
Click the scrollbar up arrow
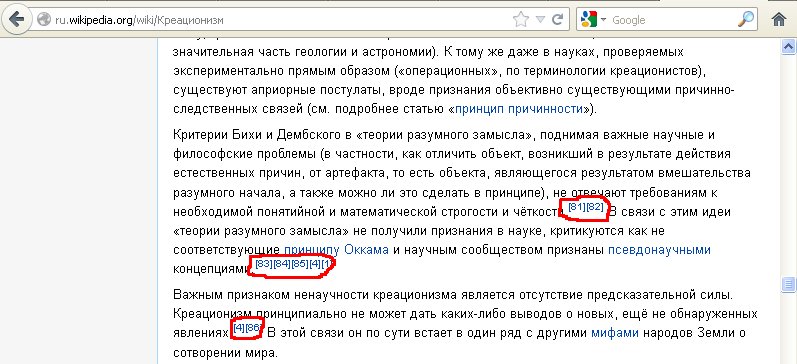click(x=789, y=47)
